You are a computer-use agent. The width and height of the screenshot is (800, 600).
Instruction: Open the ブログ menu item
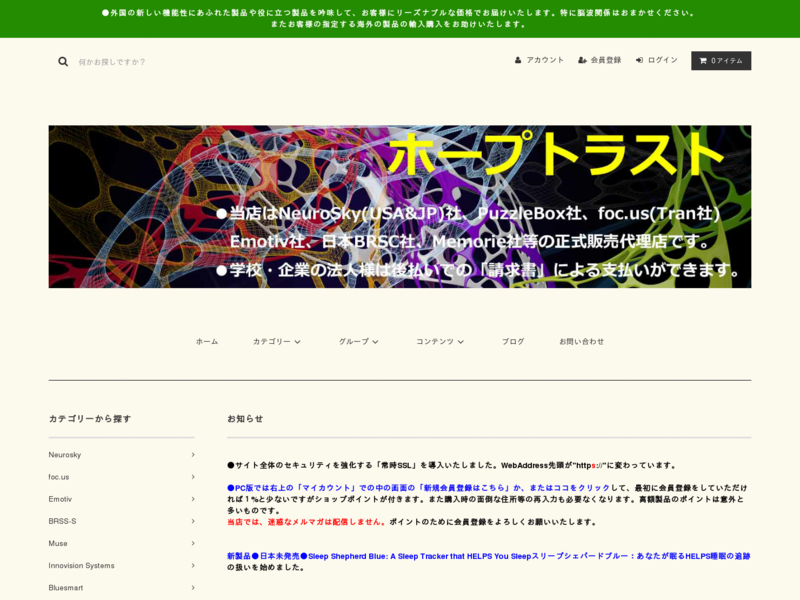513,341
